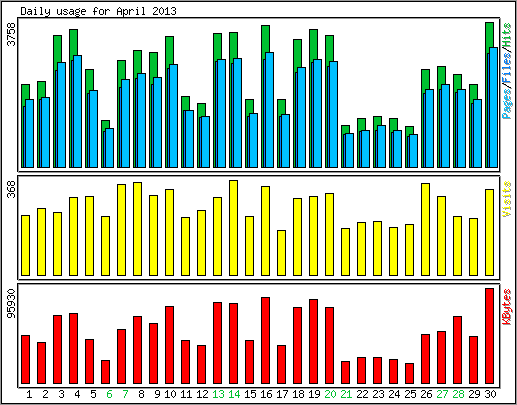
Task: Click the 3758 axis maximum label
Action: pos(12,34)
